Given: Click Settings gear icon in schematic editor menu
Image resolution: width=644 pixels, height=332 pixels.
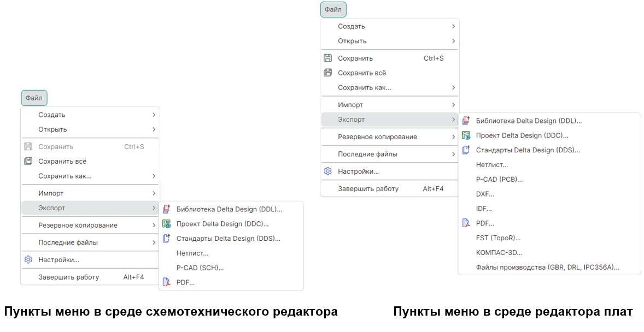Looking at the screenshot, I should click(28, 259).
